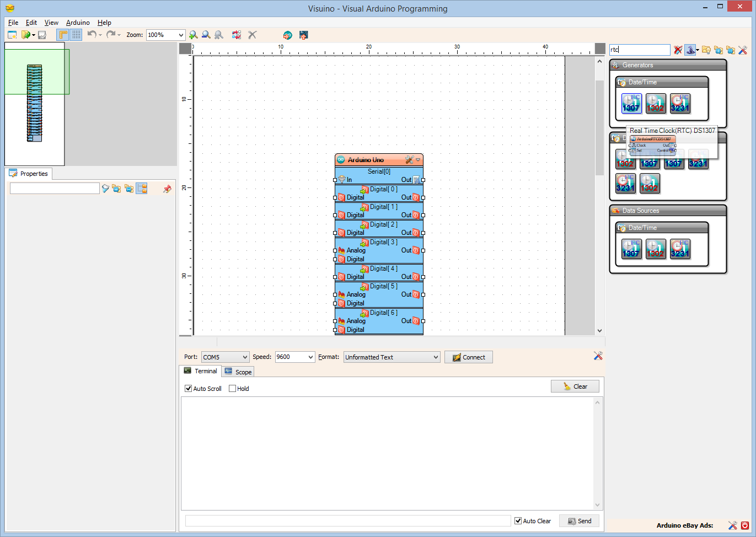Clear the component search filter icon

pos(677,50)
